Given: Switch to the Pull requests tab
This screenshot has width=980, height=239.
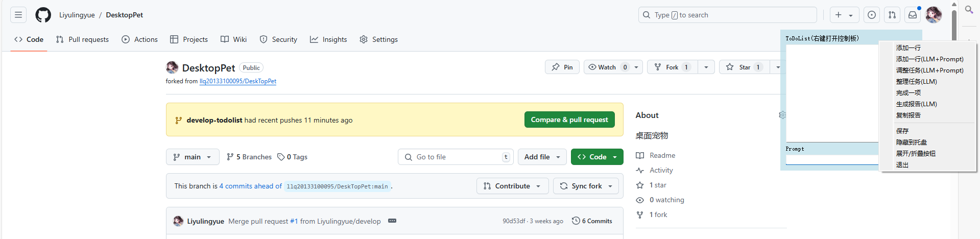Looking at the screenshot, I should pos(82,39).
